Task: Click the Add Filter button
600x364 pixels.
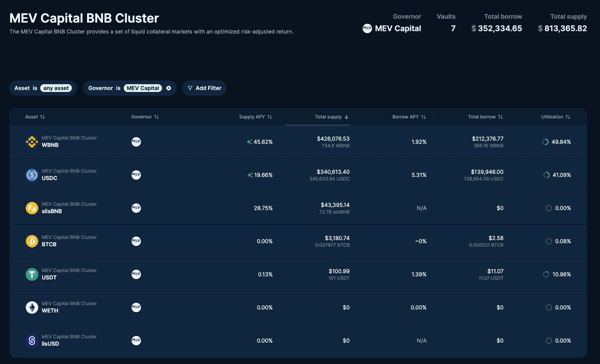Action: tap(204, 88)
